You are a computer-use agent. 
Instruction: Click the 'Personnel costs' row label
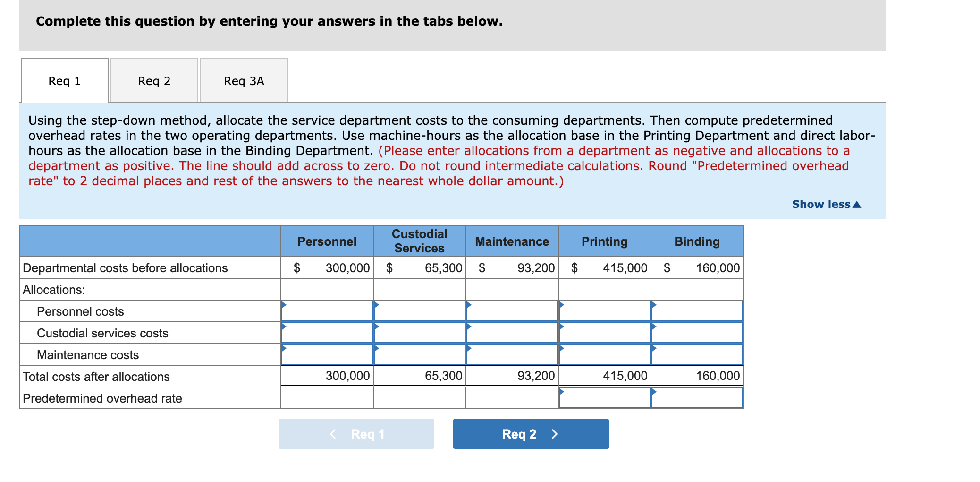pos(80,311)
